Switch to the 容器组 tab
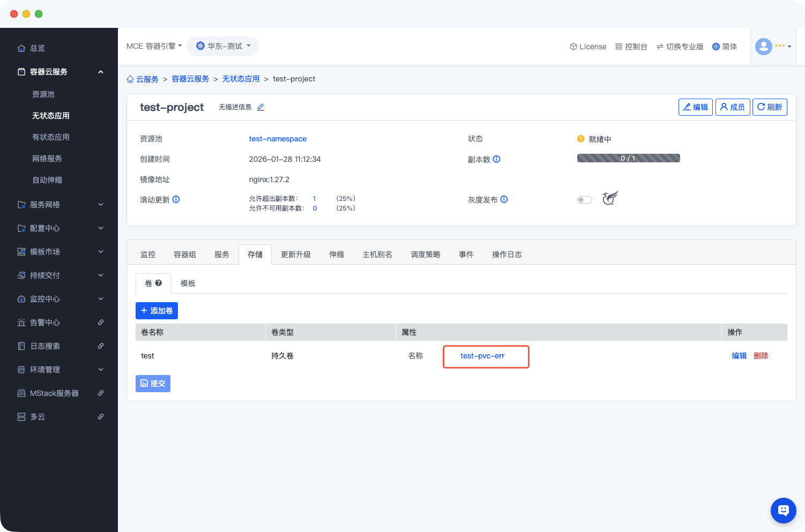Viewport: 805px width, 532px height. click(184, 254)
